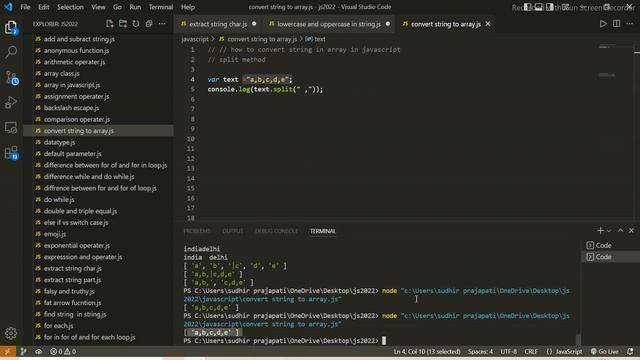The height and width of the screenshot is (360, 640).
Task: Open datatype.js in Explorer
Action: (x=60, y=142)
